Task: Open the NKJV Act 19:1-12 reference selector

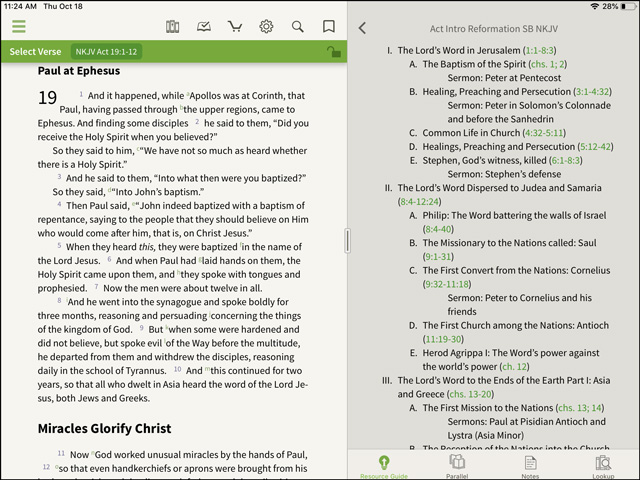Action: 106,52
